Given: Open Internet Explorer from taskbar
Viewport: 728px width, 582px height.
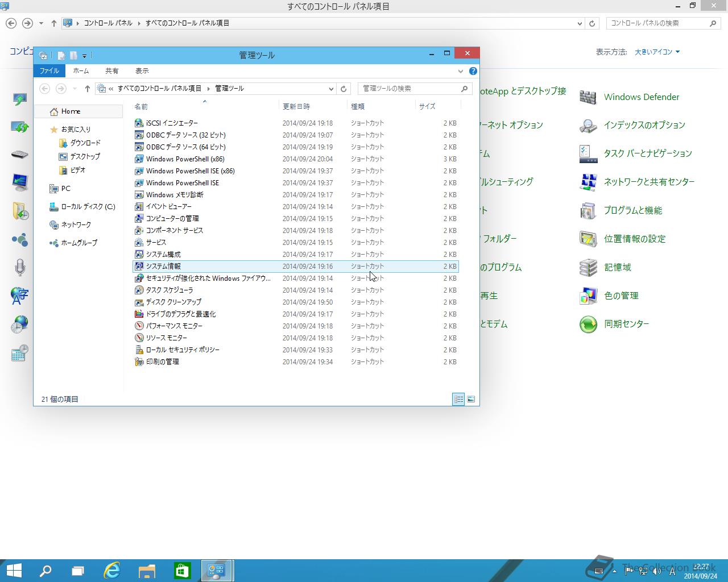Looking at the screenshot, I should coord(112,571).
